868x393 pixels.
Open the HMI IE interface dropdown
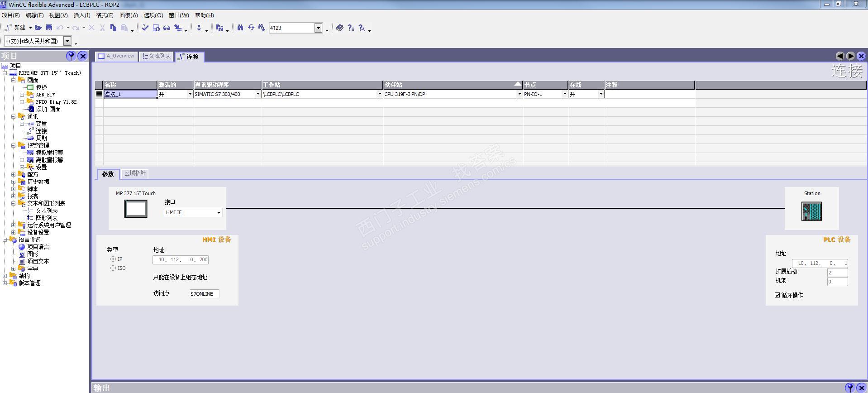pos(219,212)
